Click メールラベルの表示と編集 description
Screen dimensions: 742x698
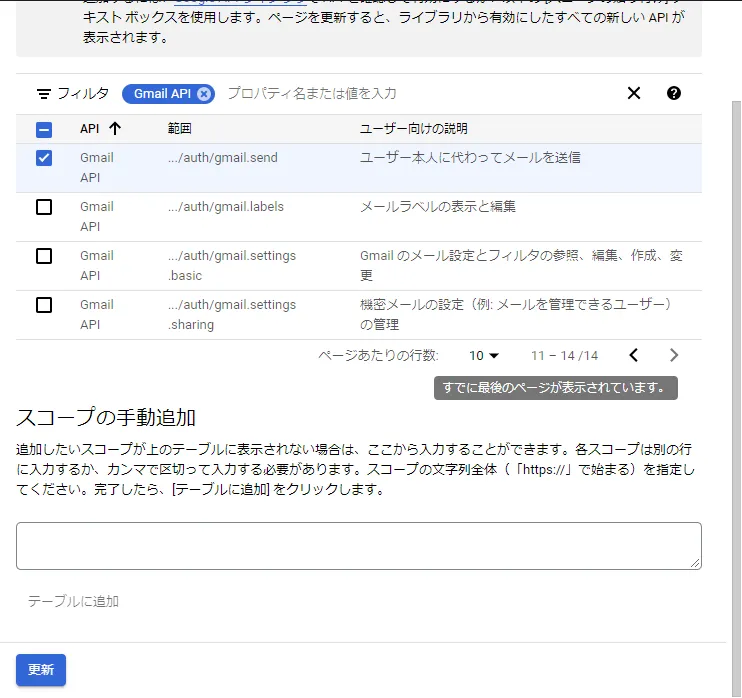pos(438,206)
